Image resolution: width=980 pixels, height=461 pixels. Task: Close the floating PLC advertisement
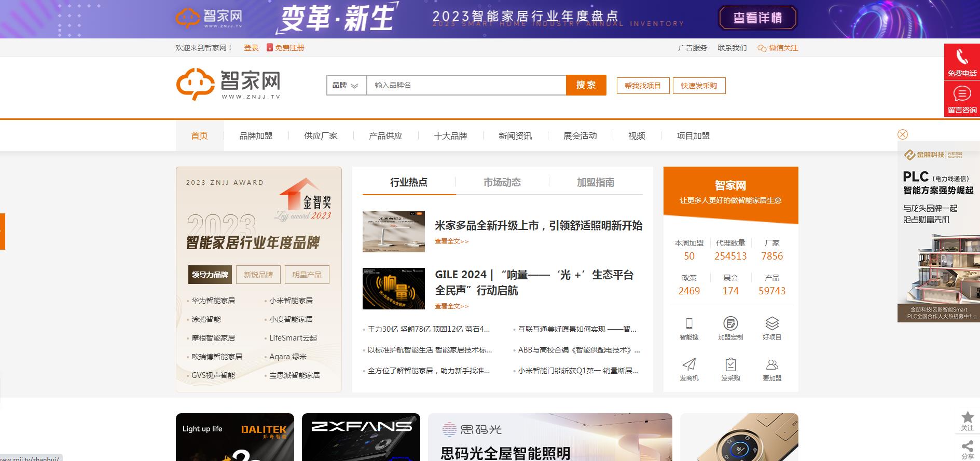click(903, 134)
